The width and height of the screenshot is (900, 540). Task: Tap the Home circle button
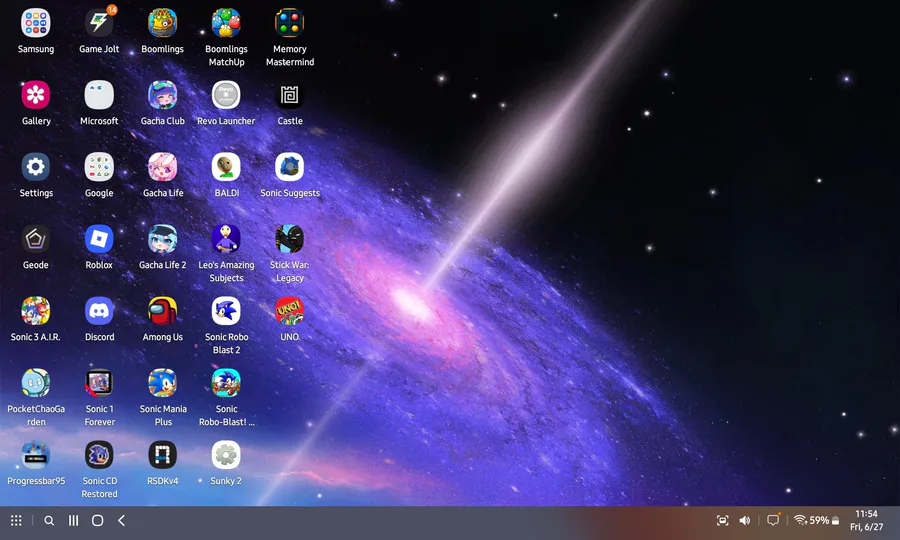[98, 520]
